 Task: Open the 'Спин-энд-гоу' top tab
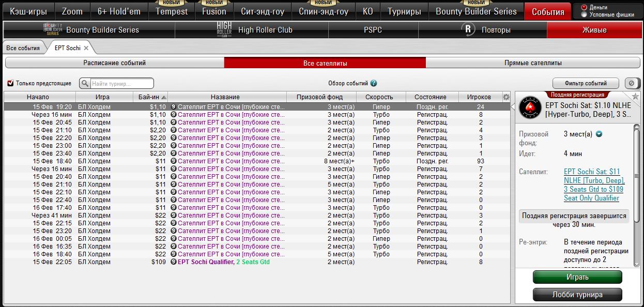(x=324, y=11)
